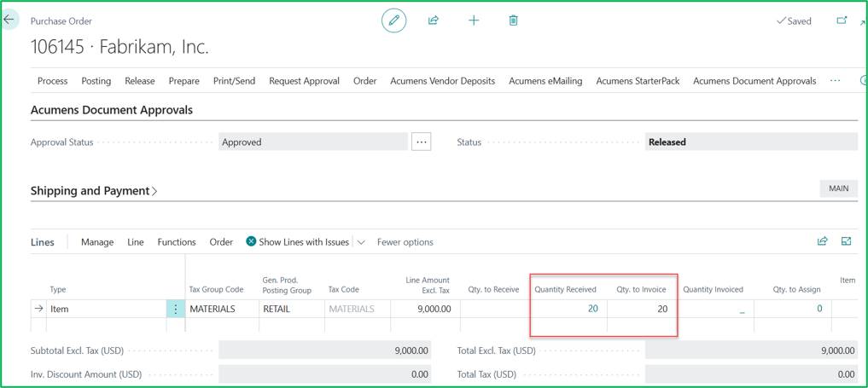Open the Quantity Received value 20 link

click(593, 309)
